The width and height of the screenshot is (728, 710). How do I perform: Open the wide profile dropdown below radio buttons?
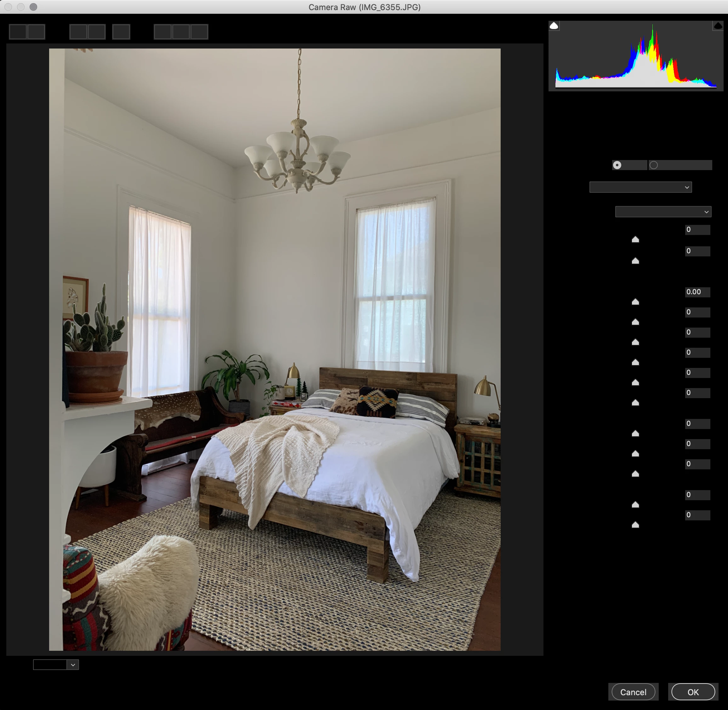click(640, 187)
